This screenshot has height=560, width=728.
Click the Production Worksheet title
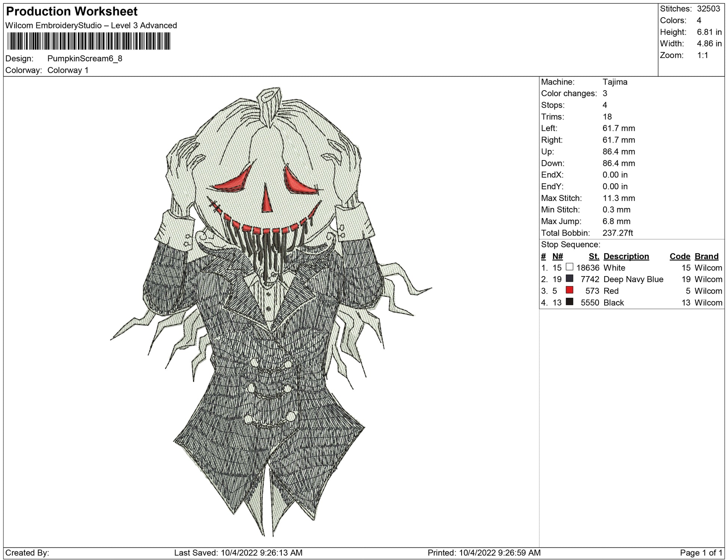pyautogui.click(x=72, y=12)
